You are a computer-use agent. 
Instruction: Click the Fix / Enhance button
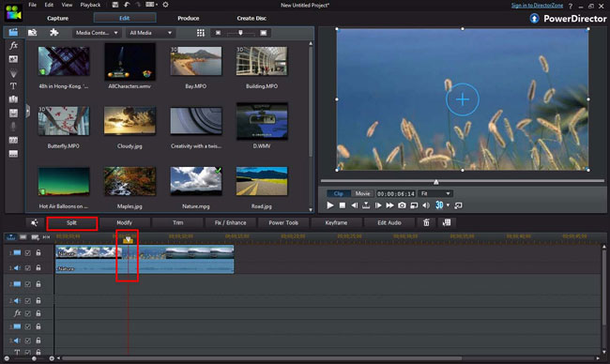tap(231, 223)
